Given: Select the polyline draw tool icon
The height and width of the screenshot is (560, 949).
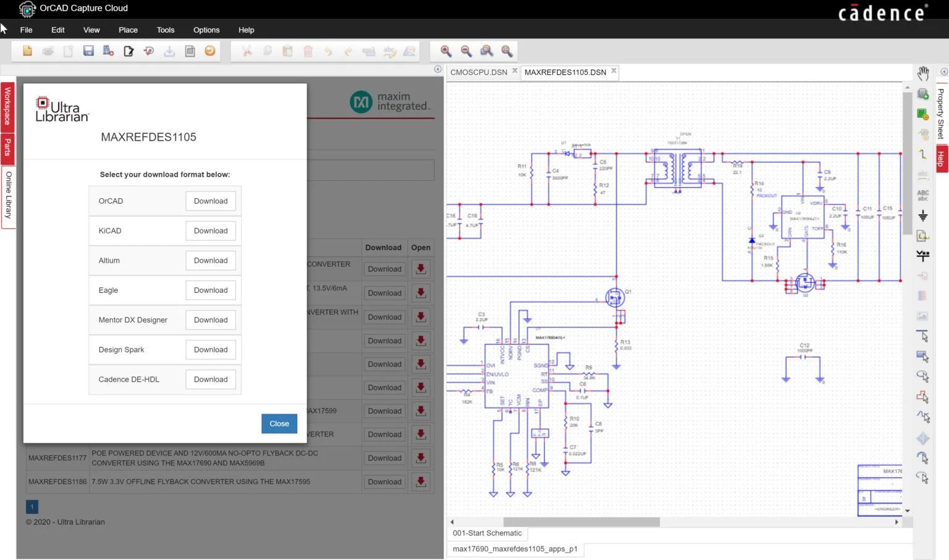Looking at the screenshot, I should pos(923,417).
